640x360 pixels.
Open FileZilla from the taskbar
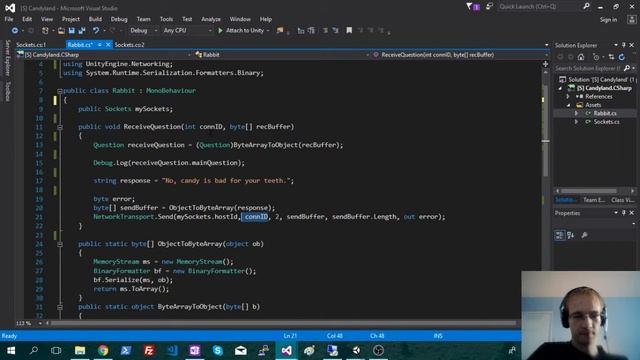[x=149, y=350]
